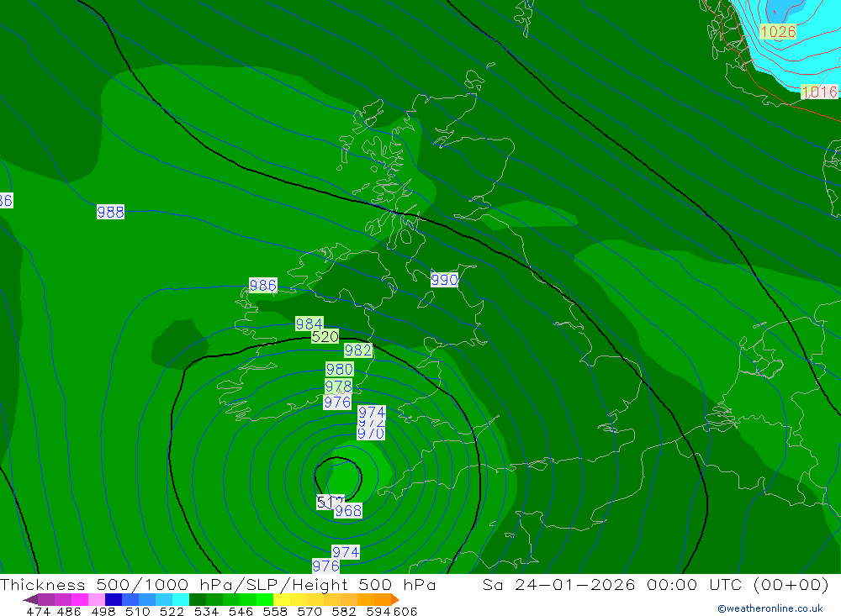Open the weatheronline.co.uk copyright link

click(770, 608)
